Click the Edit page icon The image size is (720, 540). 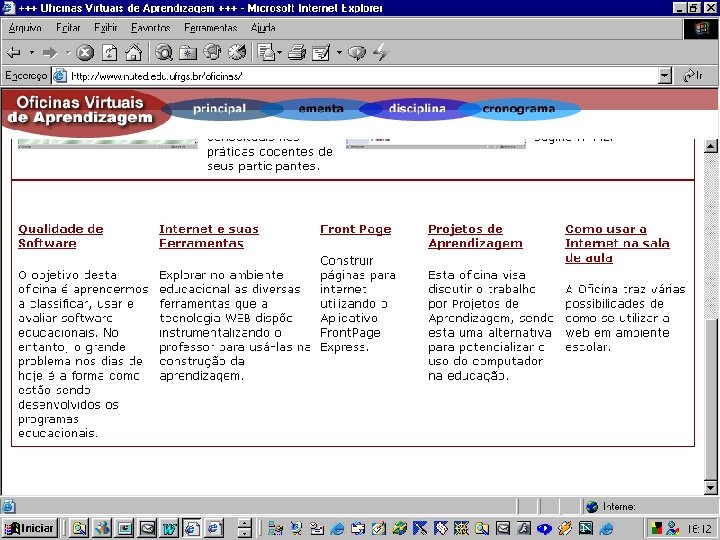(321, 53)
